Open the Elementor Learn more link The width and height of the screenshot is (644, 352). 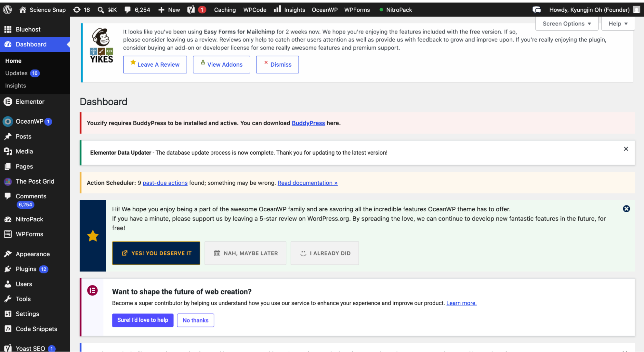[x=461, y=303]
